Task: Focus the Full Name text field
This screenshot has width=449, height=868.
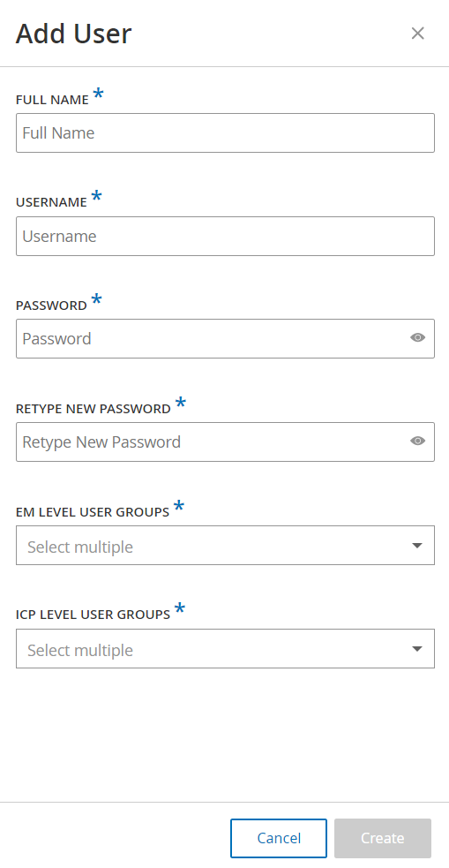Action: click(x=225, y=132)
